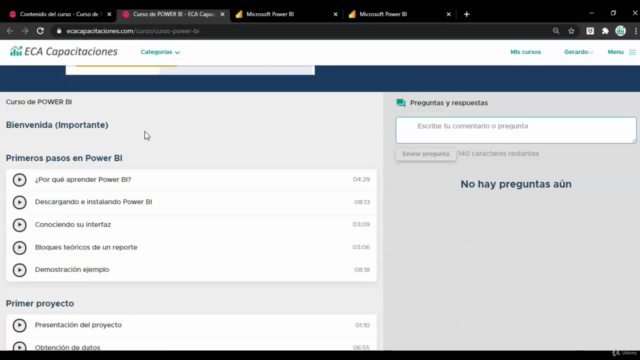The height and width of the screenshot is (360, 640).
Task: Open the Gerardo user dropdown
Action: 579,52
